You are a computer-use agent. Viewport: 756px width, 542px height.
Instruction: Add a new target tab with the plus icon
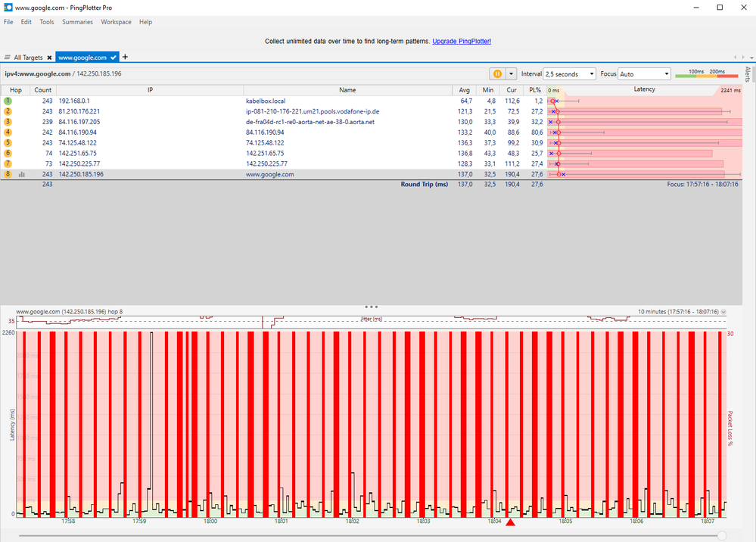(x=126, y=57)
